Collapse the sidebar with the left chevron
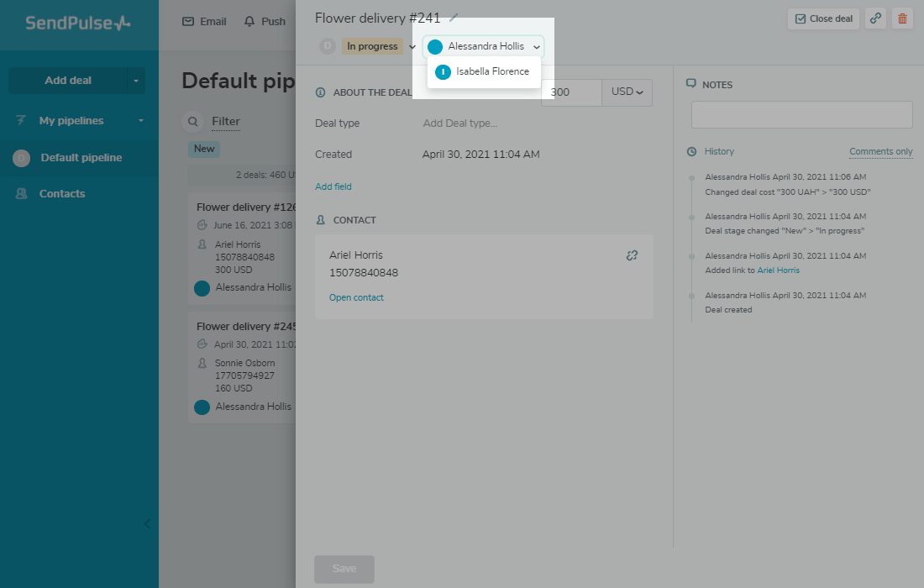Viewport: 924px width, 588px height. (147, 523)
